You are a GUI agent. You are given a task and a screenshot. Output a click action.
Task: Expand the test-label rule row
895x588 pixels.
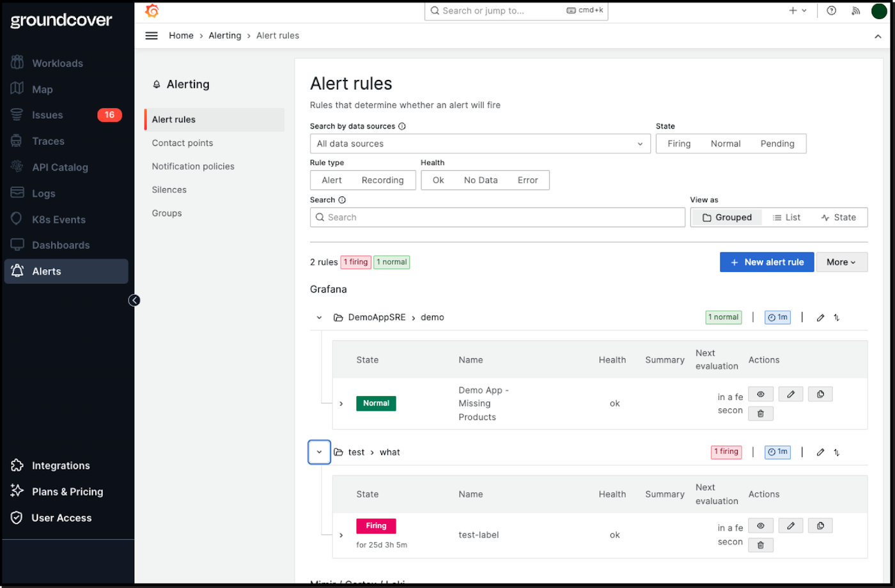341,535
